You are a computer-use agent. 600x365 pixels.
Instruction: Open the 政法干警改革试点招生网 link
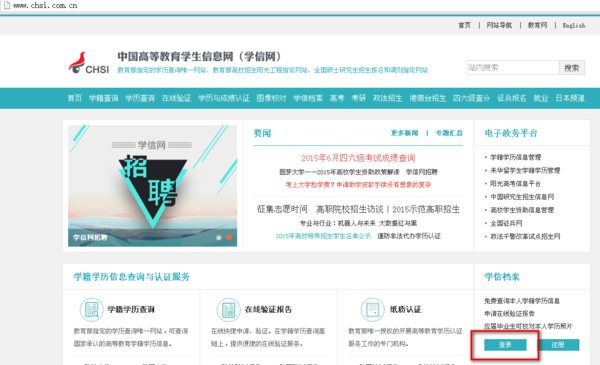tap(525, 236)
